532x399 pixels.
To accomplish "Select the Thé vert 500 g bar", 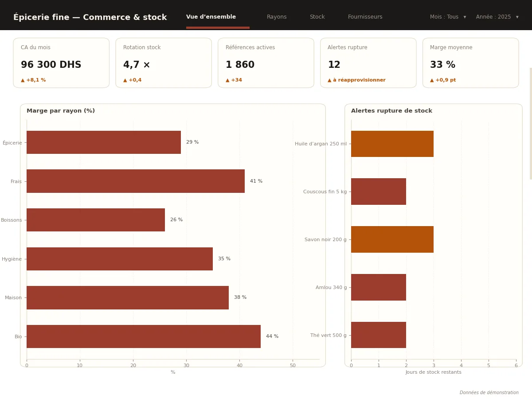I will [379, 335].
